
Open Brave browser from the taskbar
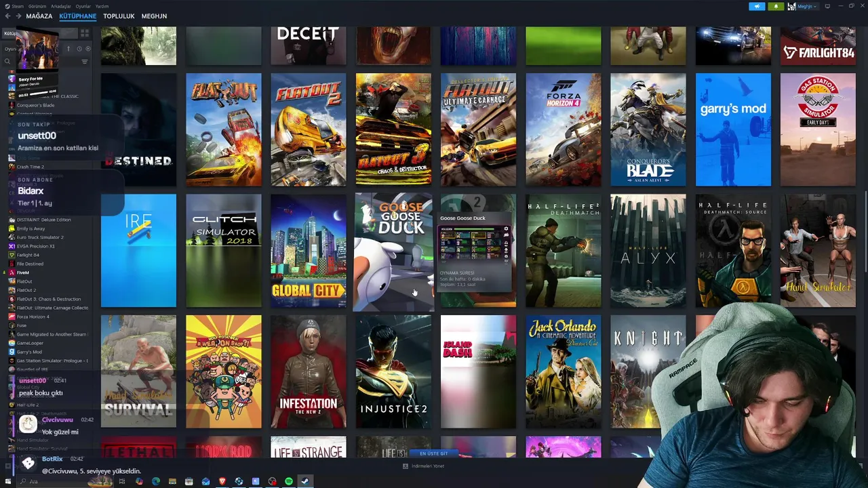tap(222, 481)
